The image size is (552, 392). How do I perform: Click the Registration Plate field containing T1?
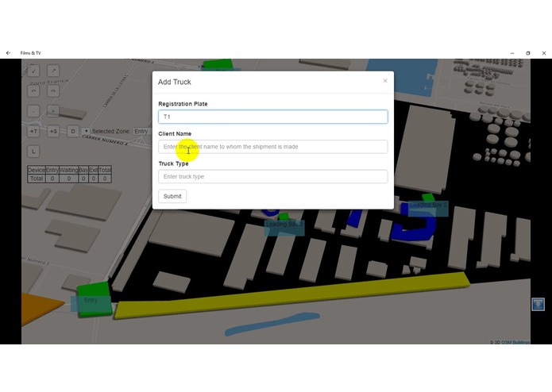[x=273, y=117]
